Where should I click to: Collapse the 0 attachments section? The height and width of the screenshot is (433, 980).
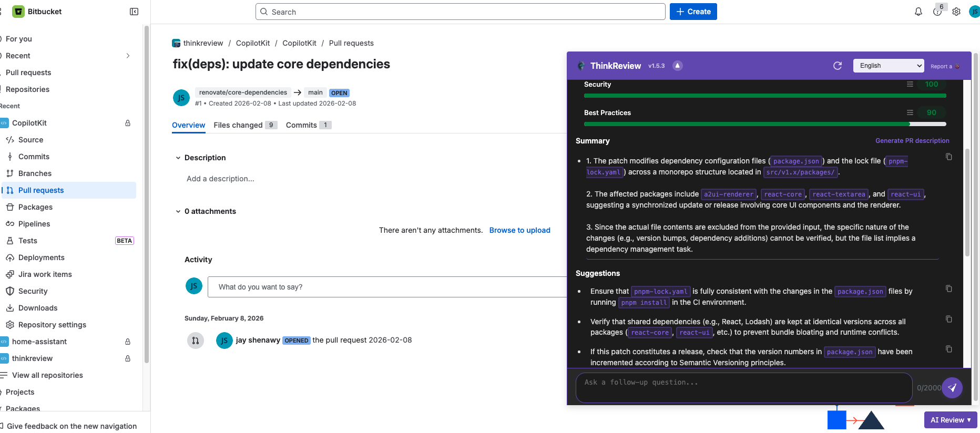(x=178, y=211)
